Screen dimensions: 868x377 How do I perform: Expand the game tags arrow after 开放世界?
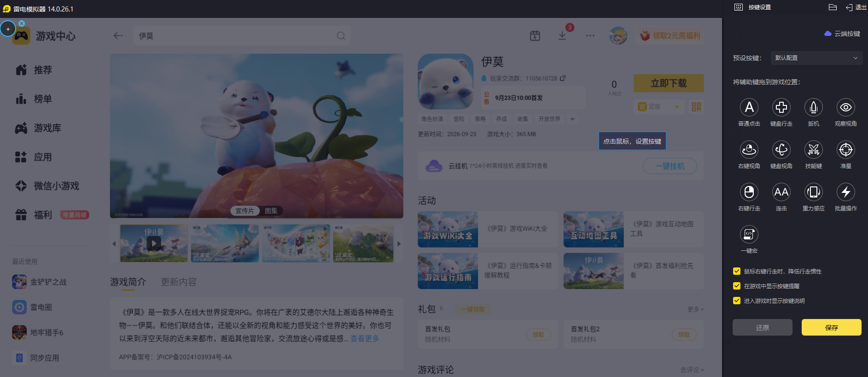click(x=572, y=119)
